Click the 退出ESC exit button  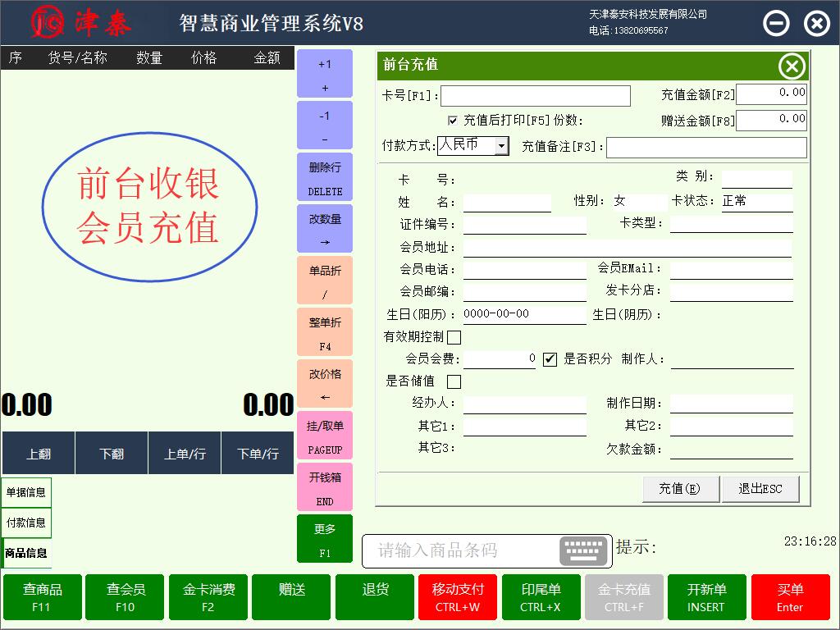(x=760, y=489)
